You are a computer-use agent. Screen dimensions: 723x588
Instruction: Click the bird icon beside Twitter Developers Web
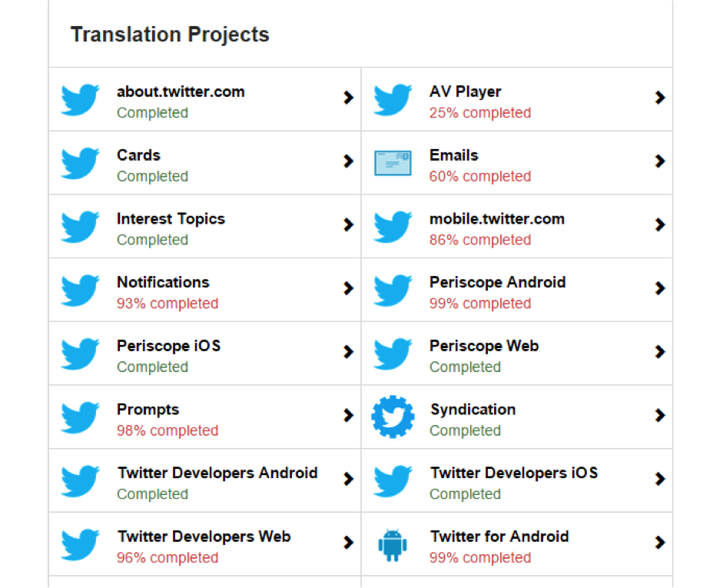[x=80, y=545]
